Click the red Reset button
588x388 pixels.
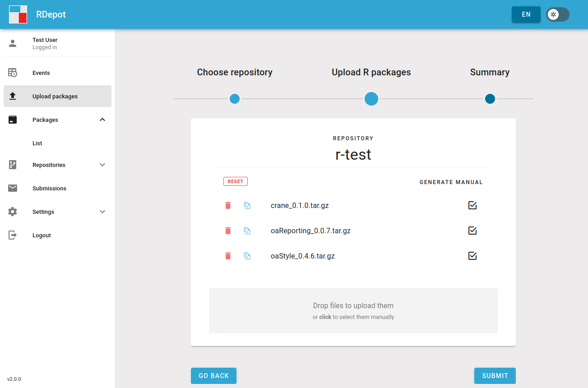[x=236, y=181]
